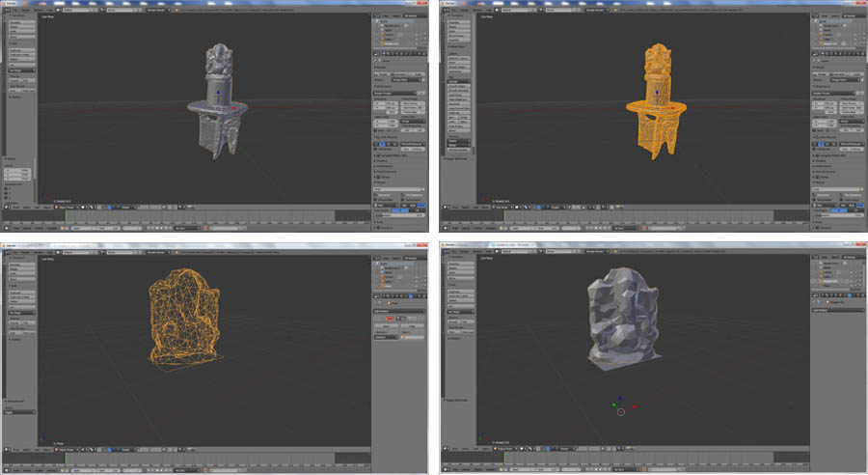Click the green timeline playhead in grey statue window
This screenshot has height=475, width=868.
point(66,215)
